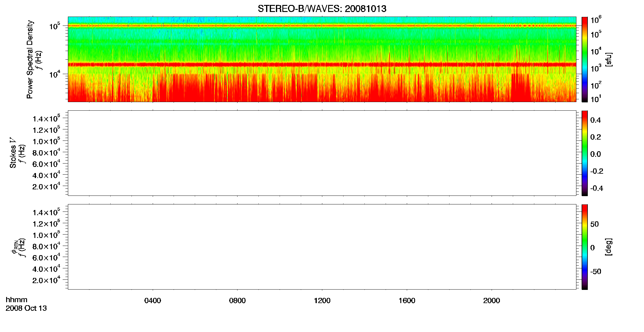Click the phi RTN degrees color bar
This screenshot has height=332, width=644.
[x=585, y=247]
